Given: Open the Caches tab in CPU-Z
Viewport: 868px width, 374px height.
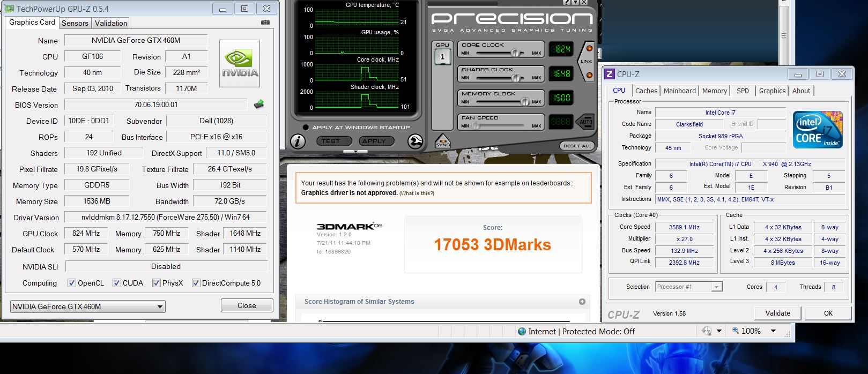Looking at the screenshot, I should pyautogui.click(x=646, y=91).
